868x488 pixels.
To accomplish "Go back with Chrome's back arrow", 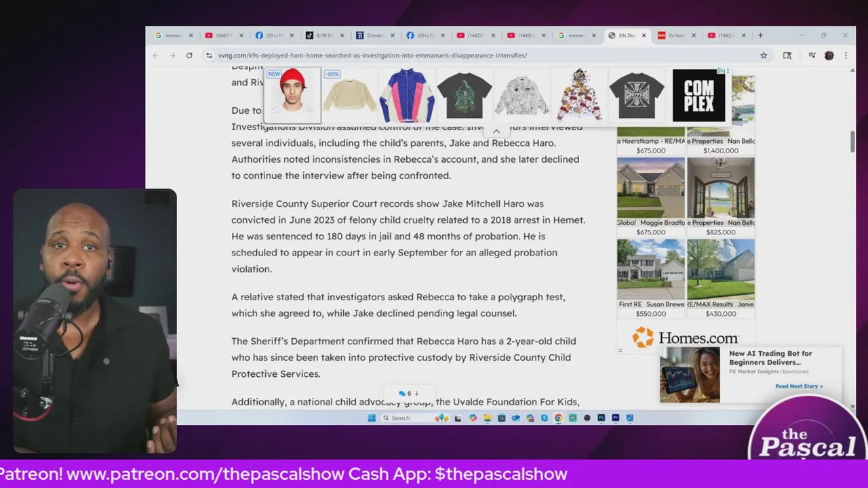I will pyautogui.click(x=156, y=56).
